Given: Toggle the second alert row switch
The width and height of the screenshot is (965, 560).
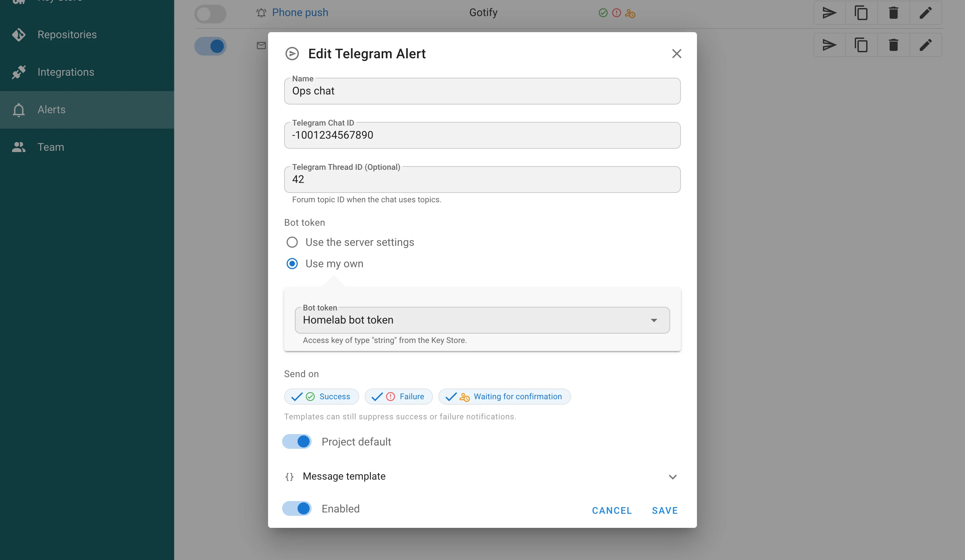Looking at the screenshot, I should [210, 46].
